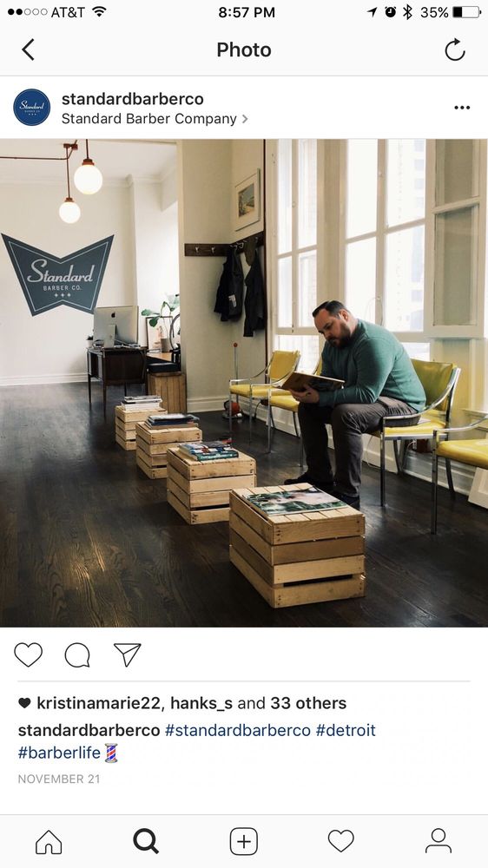Refresh the photo with reload icon
488x868 pixels.
(x=455, y=49)
